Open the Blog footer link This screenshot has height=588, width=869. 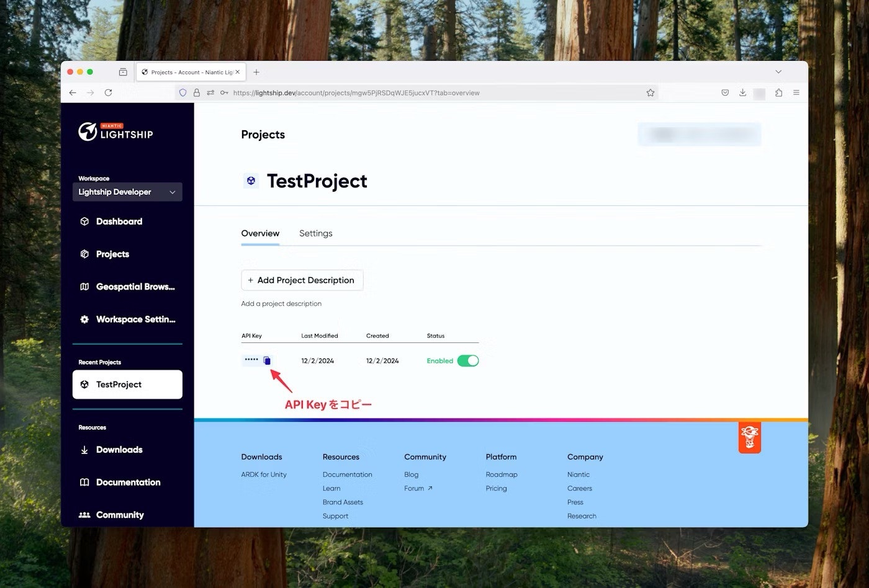click(412, 474)
